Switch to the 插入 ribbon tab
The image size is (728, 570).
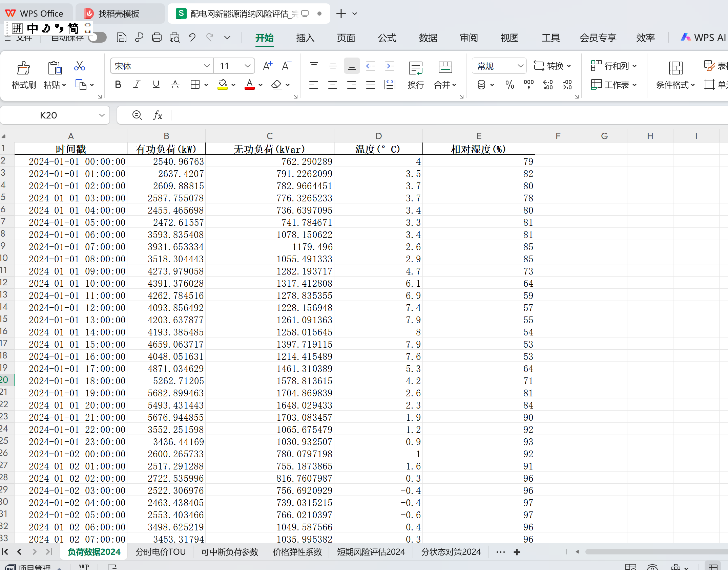305,38
